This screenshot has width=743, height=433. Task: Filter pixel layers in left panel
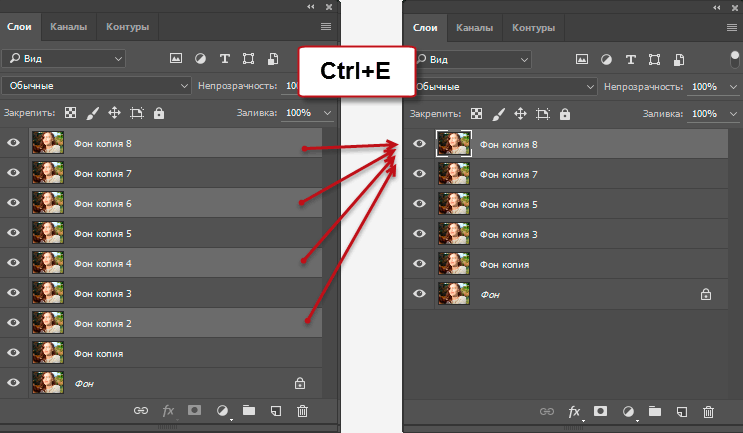point(176,58)
